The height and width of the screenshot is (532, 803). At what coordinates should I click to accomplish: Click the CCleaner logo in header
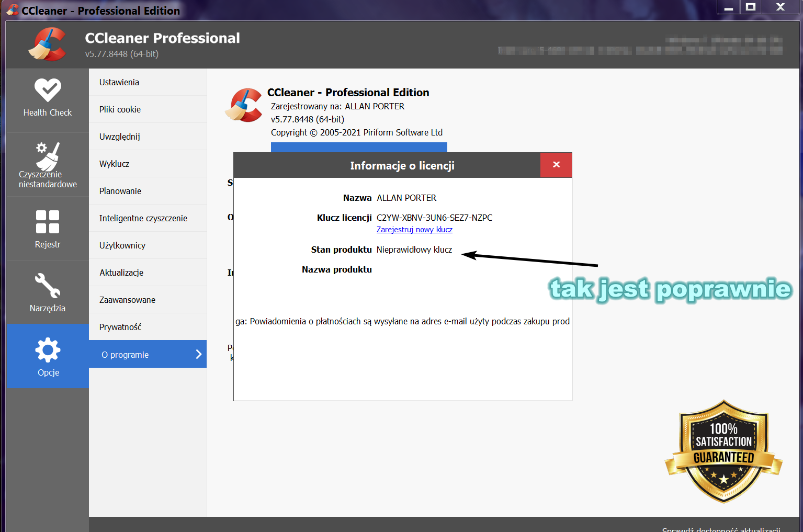[47, 44]
